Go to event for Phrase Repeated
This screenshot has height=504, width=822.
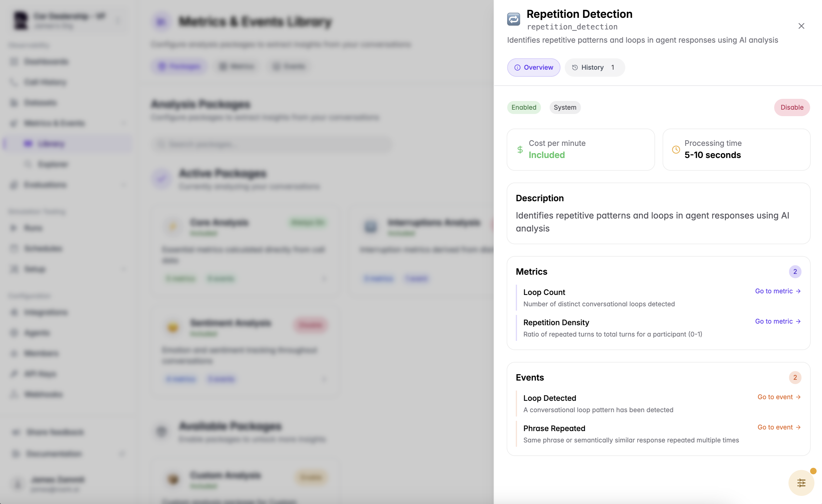pyautogui.click(x=779, y=427)
